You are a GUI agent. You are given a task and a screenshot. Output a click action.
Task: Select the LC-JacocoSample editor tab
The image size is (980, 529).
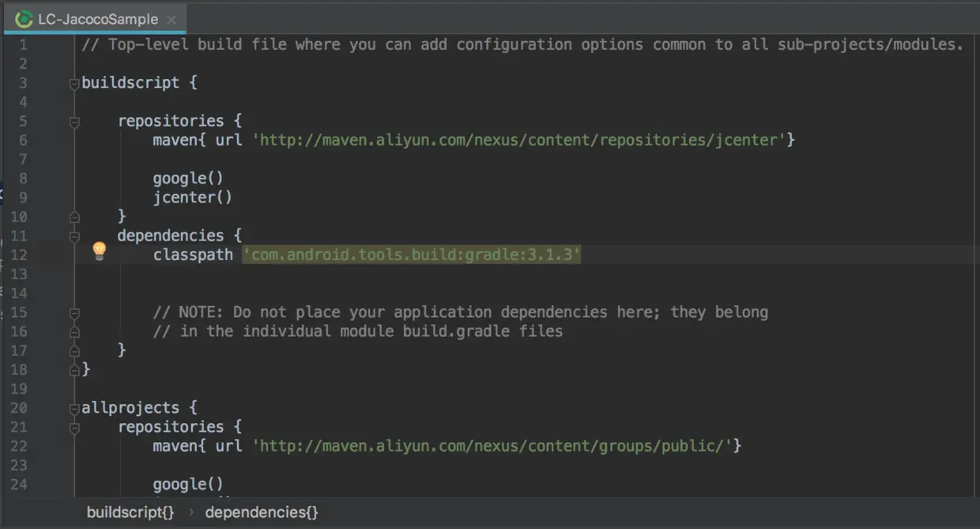click(x=95, y=19)
